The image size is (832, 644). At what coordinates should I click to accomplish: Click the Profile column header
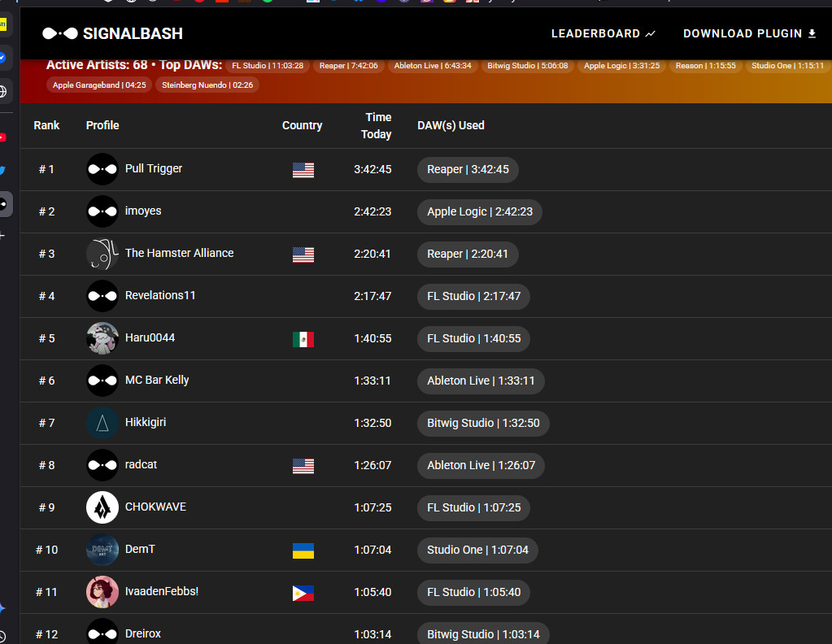102,125
